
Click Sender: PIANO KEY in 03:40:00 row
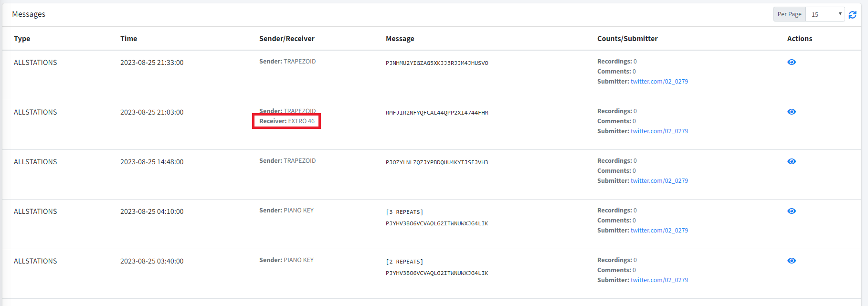(x=286, y=260)
